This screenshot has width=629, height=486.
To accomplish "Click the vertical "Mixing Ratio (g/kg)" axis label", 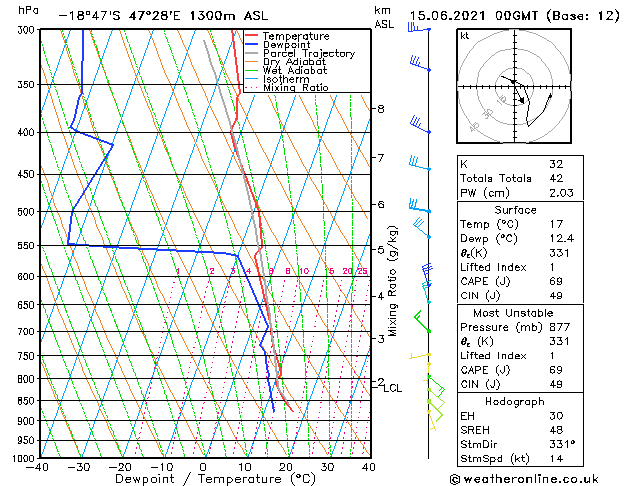I will coord(392,281).
